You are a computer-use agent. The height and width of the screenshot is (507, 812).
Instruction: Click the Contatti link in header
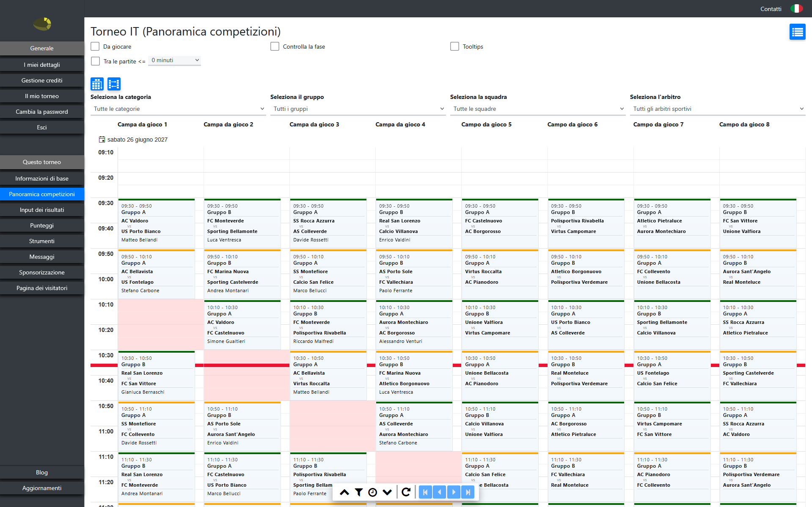771,9
